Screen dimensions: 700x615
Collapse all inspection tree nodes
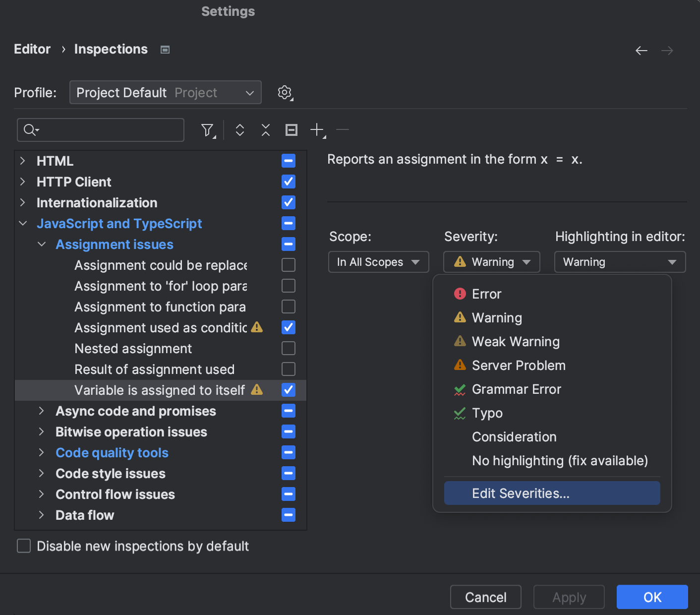click(x=265, y=130)
